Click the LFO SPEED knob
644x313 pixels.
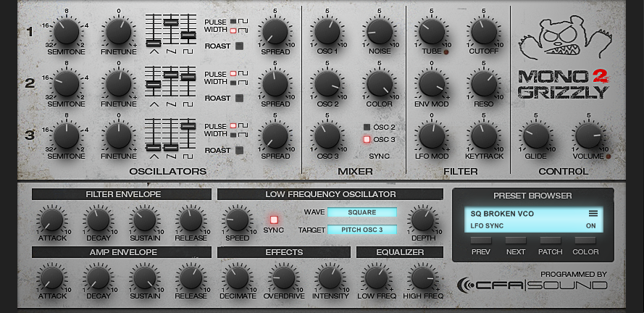tap(238, 220)
